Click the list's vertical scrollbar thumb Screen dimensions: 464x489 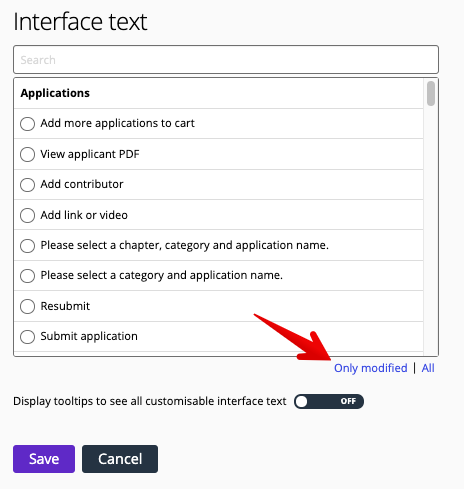point(431,93)
